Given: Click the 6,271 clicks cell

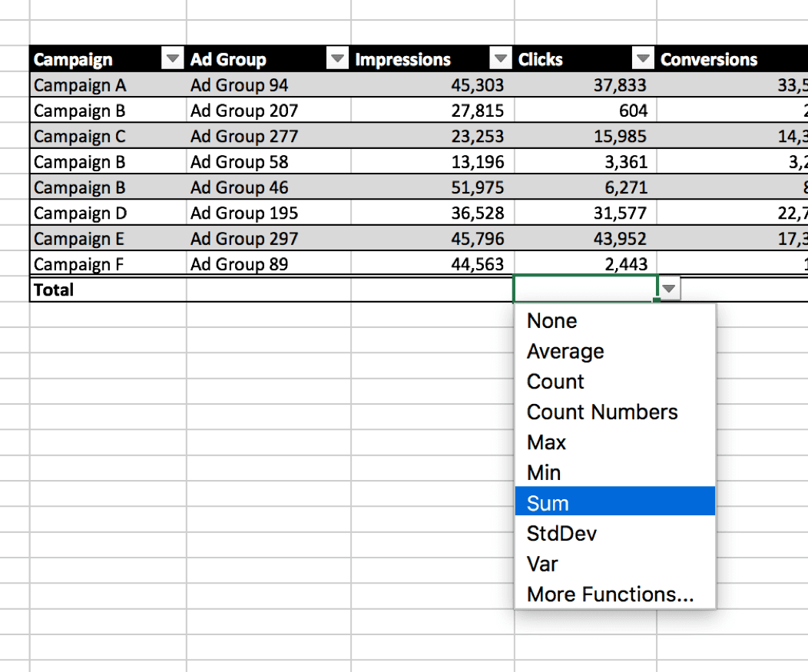Looking at the screenshot, I should pos(585,187).
